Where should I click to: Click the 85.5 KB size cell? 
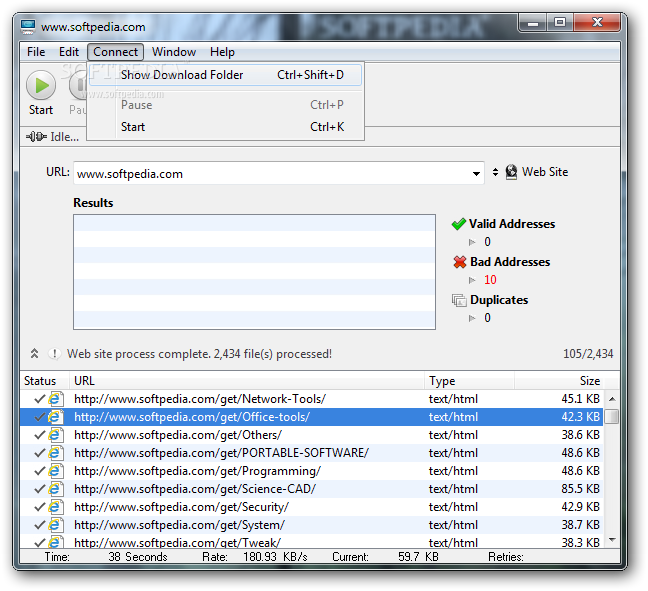coord(580,489)
